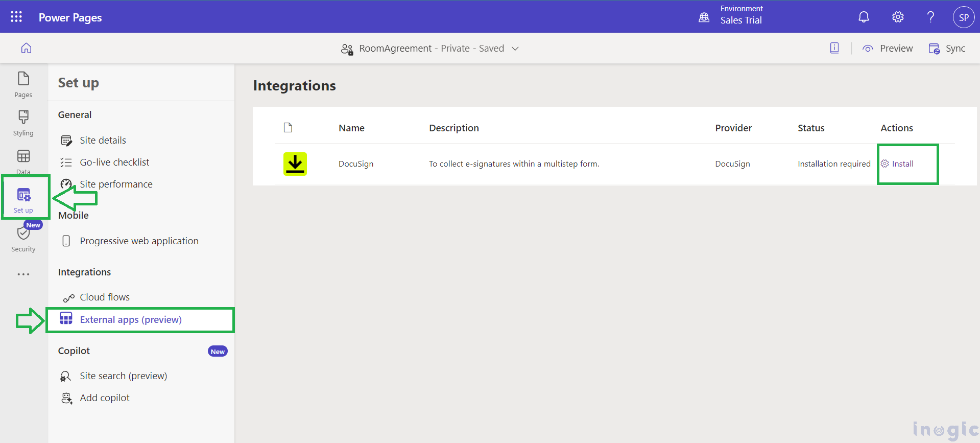980x443 pixels.
Task: Open the SP account profile avatar
Action: (x=963, y=17)
